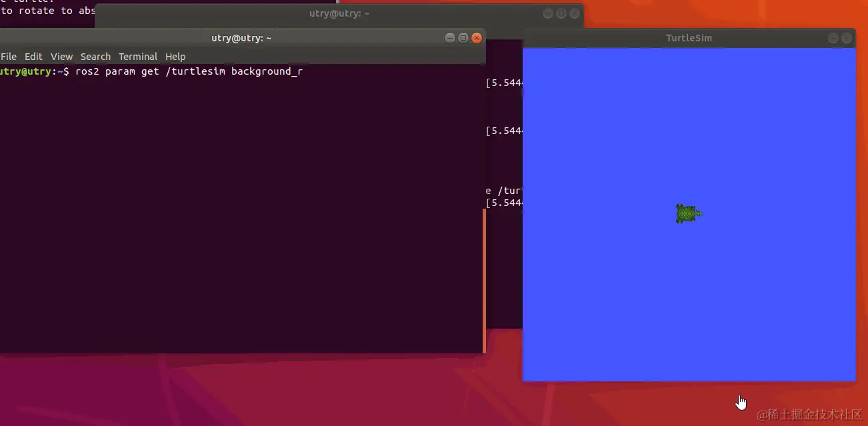Open the View menu in the front terminal
This screenshot has width=868, height=426.
pyautogui.click(x=61, y=57)
